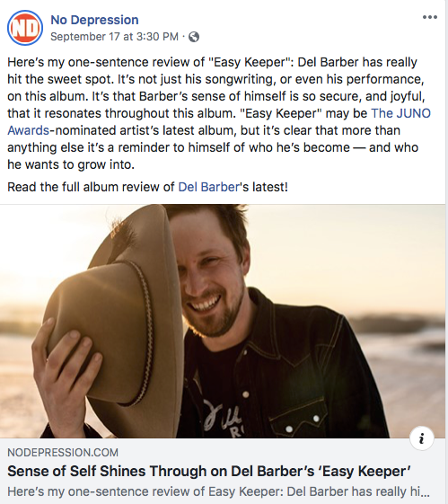This screenshot has height=504, width=448.
Task: Click the article description snippet text
Action: (218, 491)
